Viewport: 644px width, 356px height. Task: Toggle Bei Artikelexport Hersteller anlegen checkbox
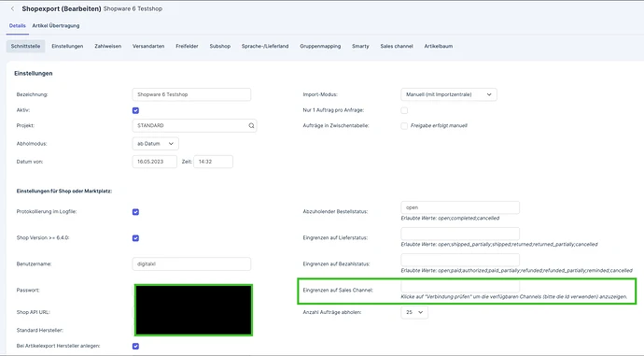click(135, 346)
